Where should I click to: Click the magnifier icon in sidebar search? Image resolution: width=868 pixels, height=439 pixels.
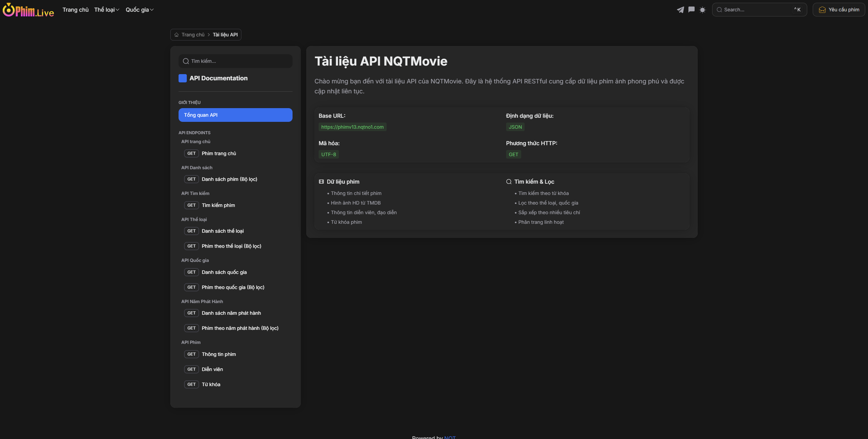(186, 61)
